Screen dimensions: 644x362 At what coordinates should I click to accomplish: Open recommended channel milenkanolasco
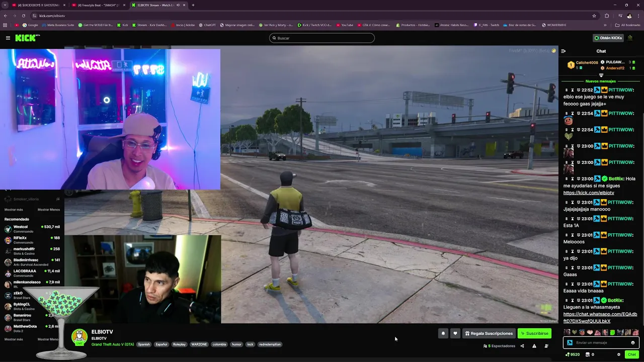click(x=32, y=284)
